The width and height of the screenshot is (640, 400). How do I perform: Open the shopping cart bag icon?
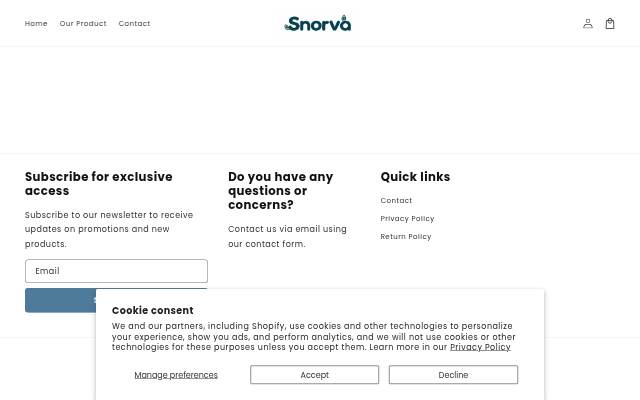click(x=610, y=24)
